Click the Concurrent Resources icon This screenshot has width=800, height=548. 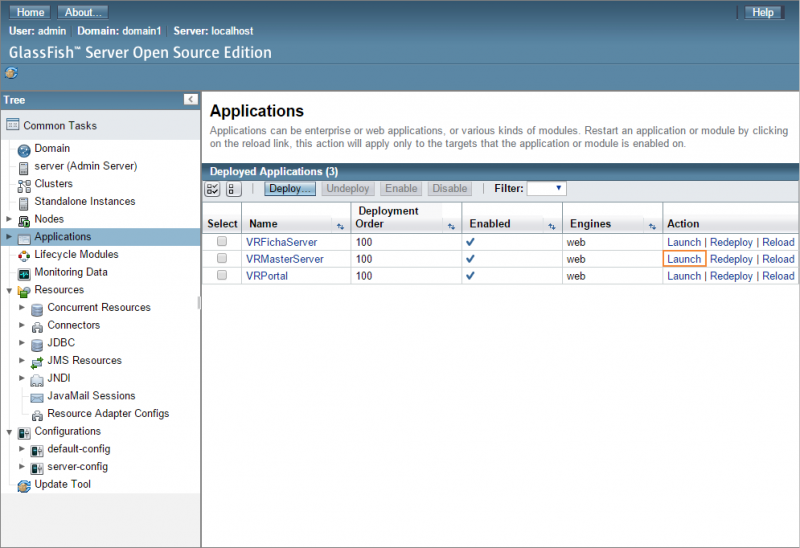pos(37,309)
